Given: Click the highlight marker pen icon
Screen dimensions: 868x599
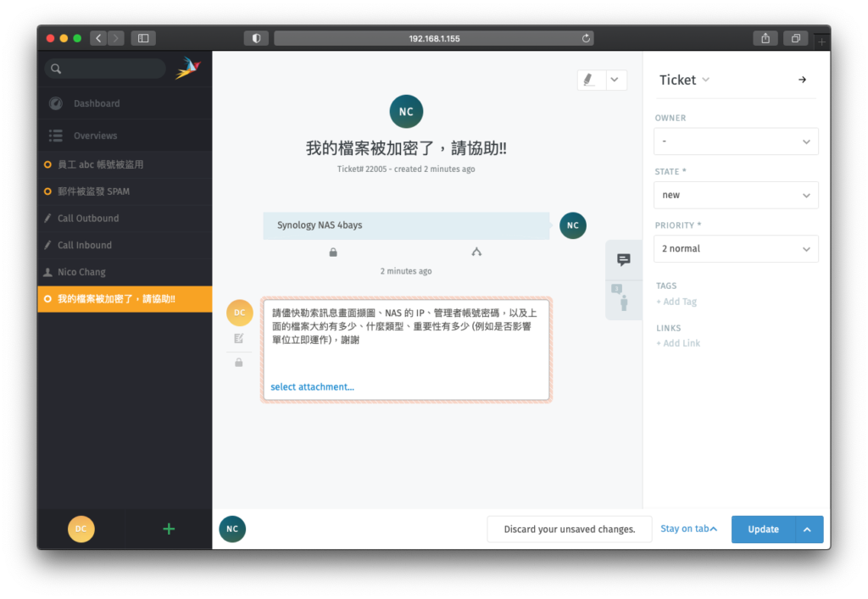Looking at the screenshot, I should coord(590,80).
